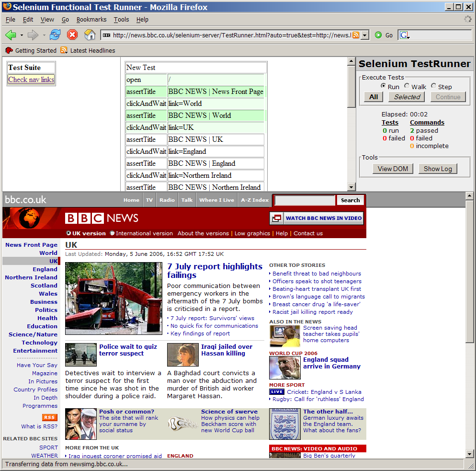The height and width of the screenshot is (471, 476).
Task: Click Northern Ireland in the left navigation
Action: [31, 277]
